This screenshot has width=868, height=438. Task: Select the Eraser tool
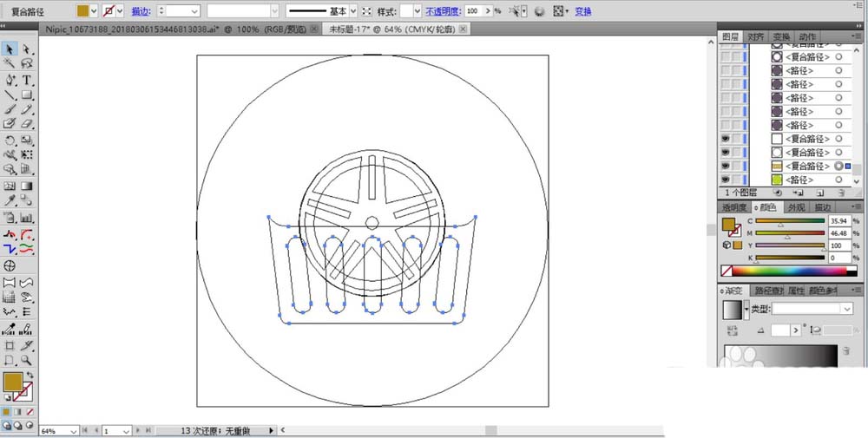(27, 124)
